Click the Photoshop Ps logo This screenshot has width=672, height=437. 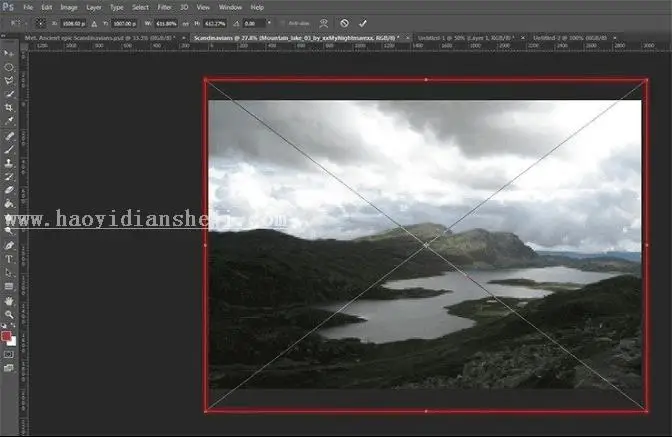click(x=8, y=7)
